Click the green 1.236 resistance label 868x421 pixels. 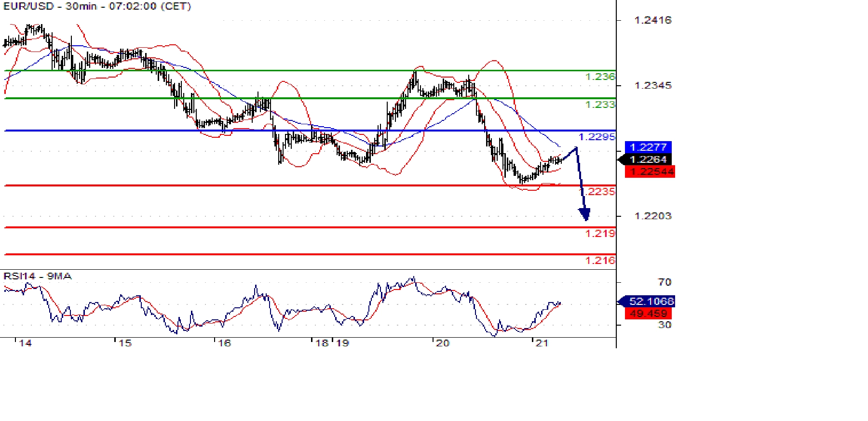(600, 77)
